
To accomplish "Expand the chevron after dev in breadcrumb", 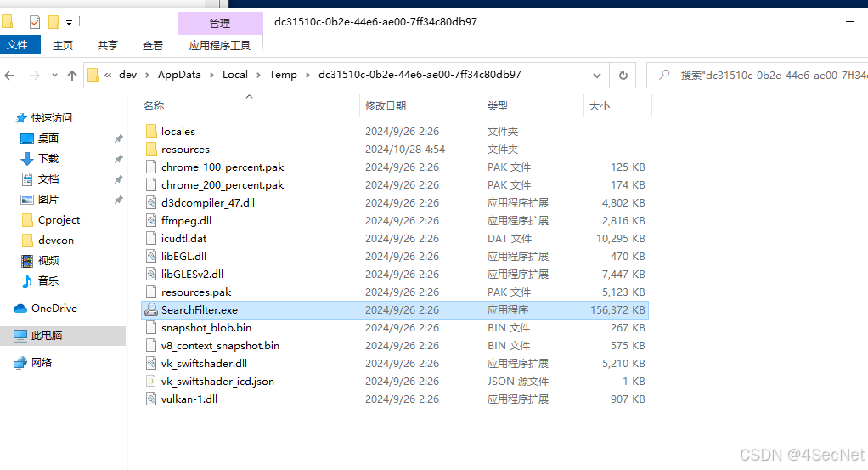I will coord(147,75).
